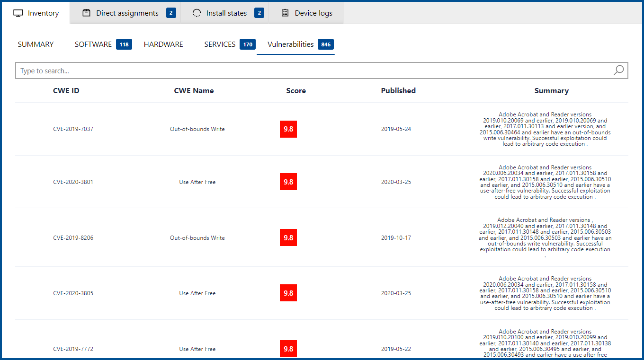
Task: Open the Install states tab
Action: click(226, 13)
